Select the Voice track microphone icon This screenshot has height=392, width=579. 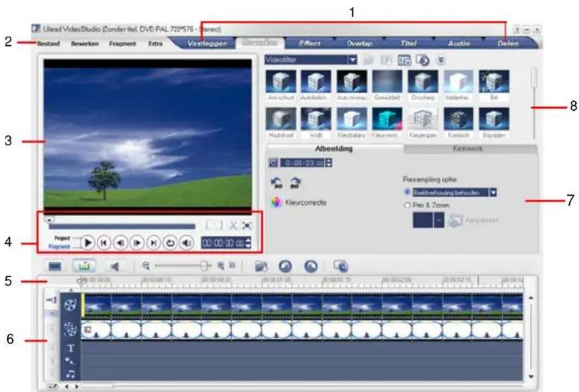pyautogui.click(x=69, y=361)
